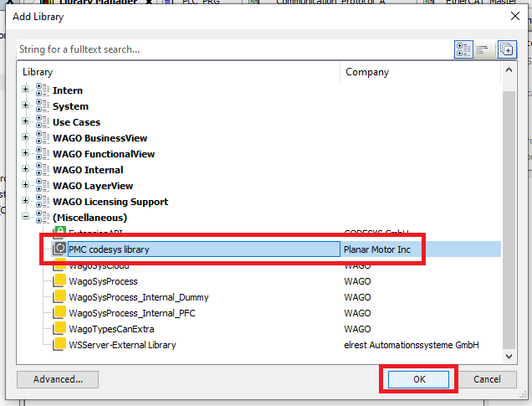Click the WagoSysProcess yellow library icon
Image resolution: width=532 pixels, height=406 pixels.
click(x=59, y=281)
